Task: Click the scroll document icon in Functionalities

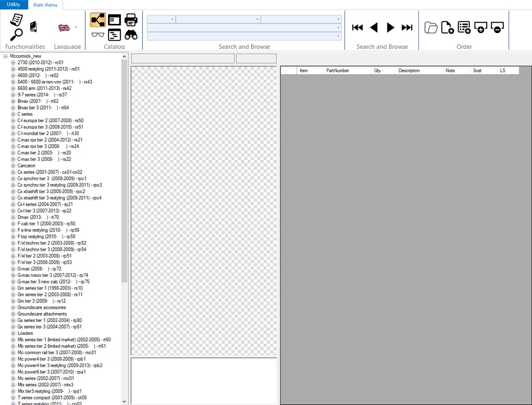Action: click(x=16, y=20)
